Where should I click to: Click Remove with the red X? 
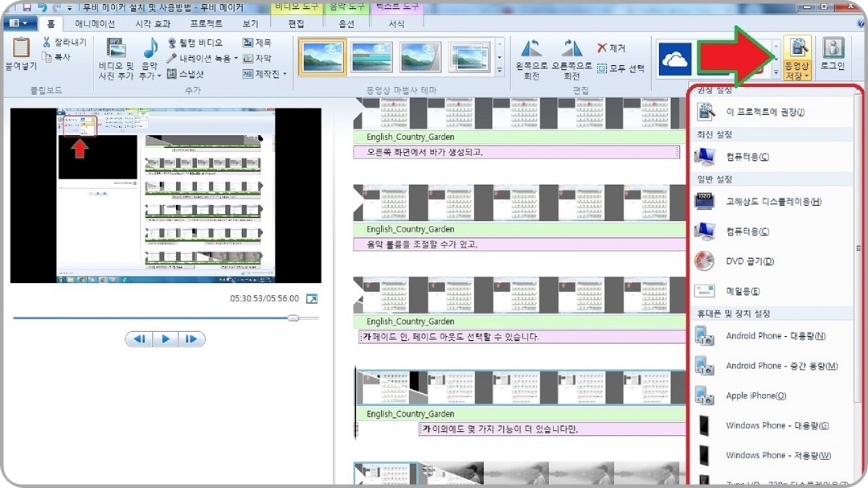612,48
